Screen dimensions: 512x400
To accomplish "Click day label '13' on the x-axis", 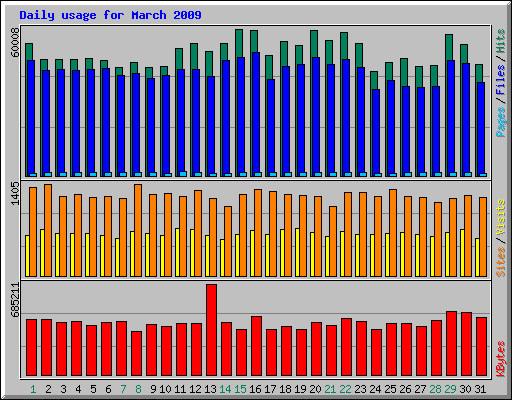I will click(210, 389).
